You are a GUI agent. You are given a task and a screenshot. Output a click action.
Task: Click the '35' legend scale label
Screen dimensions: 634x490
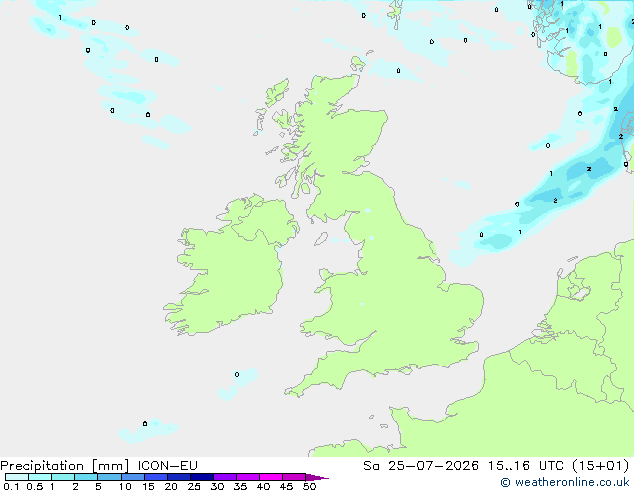click(240, 486)
